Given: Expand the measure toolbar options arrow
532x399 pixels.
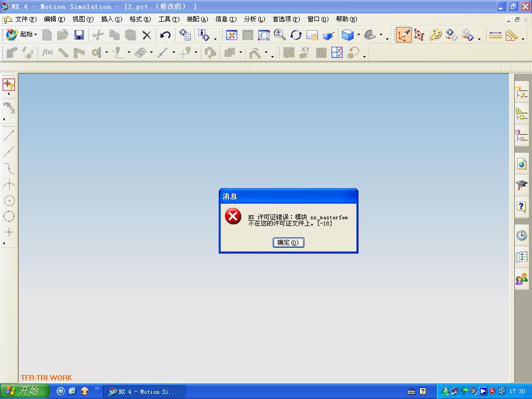Looking at the screenshot, I should click(x=523, y=38).
